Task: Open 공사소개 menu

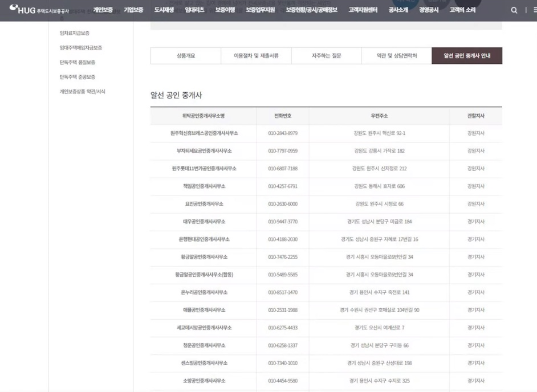Action: pyautogui.click(x=398, y=10)
